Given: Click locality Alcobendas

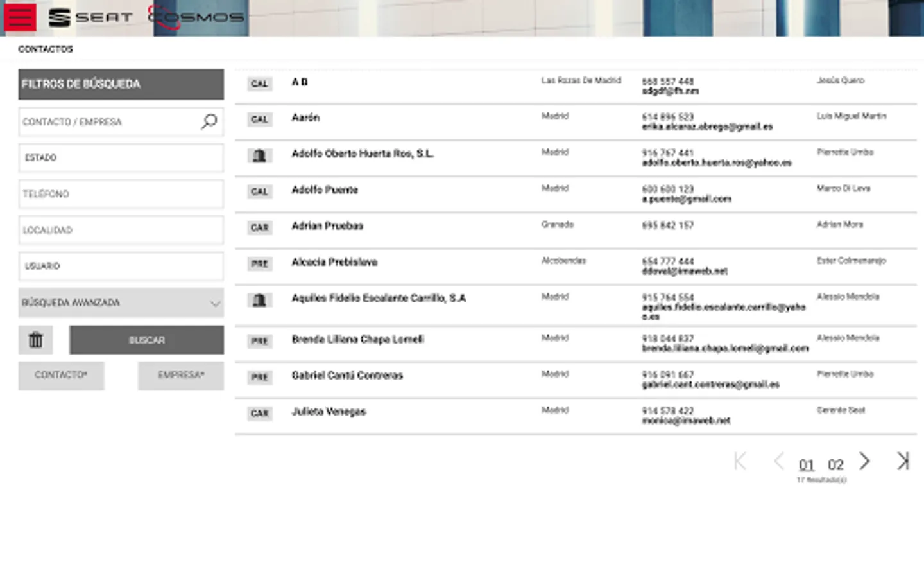Looking at the screenshot, I should (563, 260).
